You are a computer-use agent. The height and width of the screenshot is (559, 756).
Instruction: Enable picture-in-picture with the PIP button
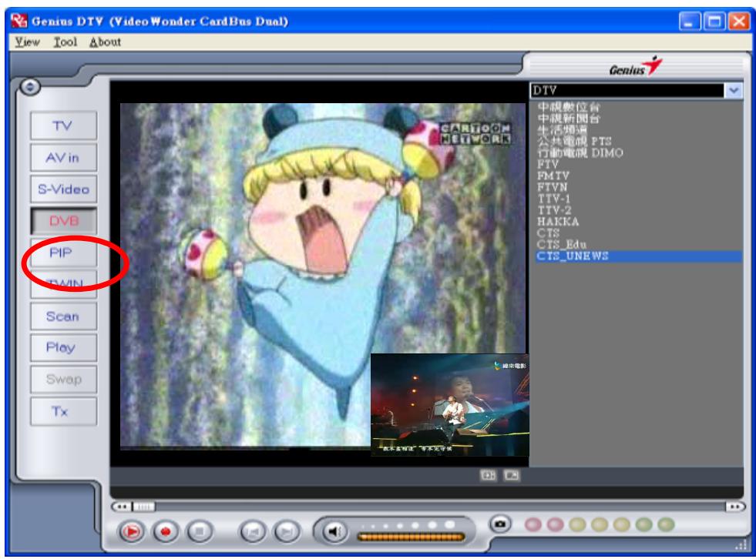click(64, 253)
